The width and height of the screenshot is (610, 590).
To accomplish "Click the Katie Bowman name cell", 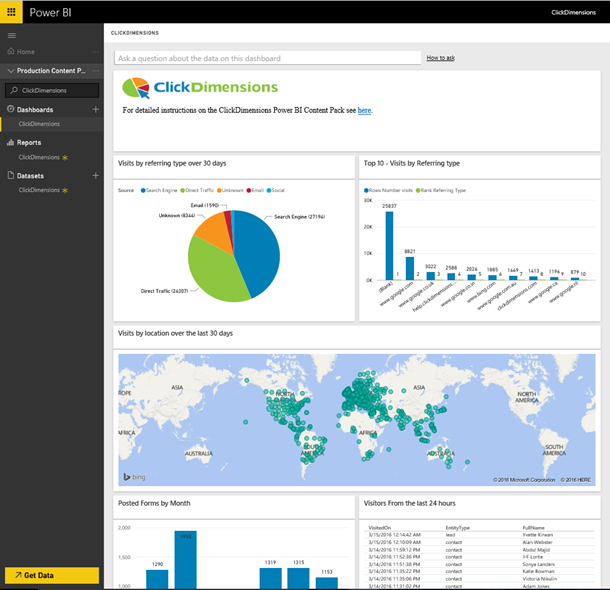I will 538,571.
